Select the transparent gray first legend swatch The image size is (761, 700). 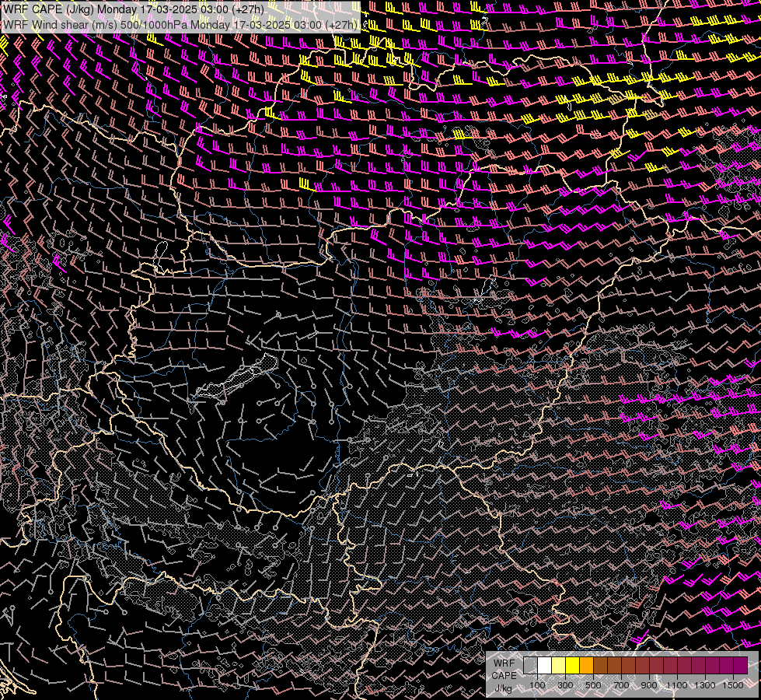530,665
